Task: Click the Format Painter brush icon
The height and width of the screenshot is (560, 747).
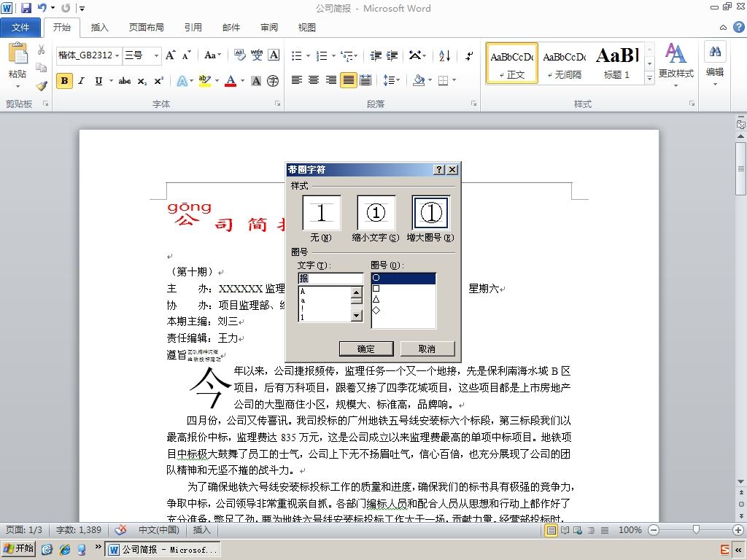Action: [42, 85]
